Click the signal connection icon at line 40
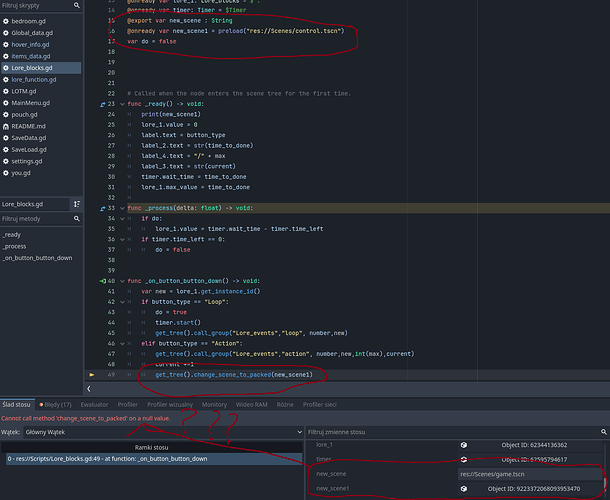The width and height of the screenshot is (610, 500). [x=104, y=281]
